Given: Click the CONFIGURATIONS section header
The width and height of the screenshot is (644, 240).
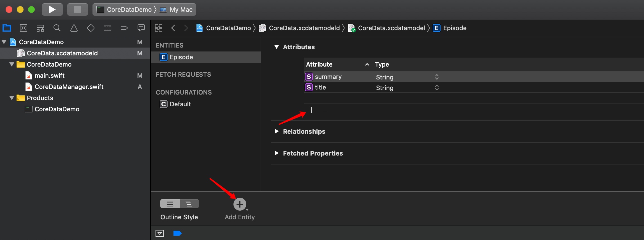Looking at the screenshot, I should point(184,92).
